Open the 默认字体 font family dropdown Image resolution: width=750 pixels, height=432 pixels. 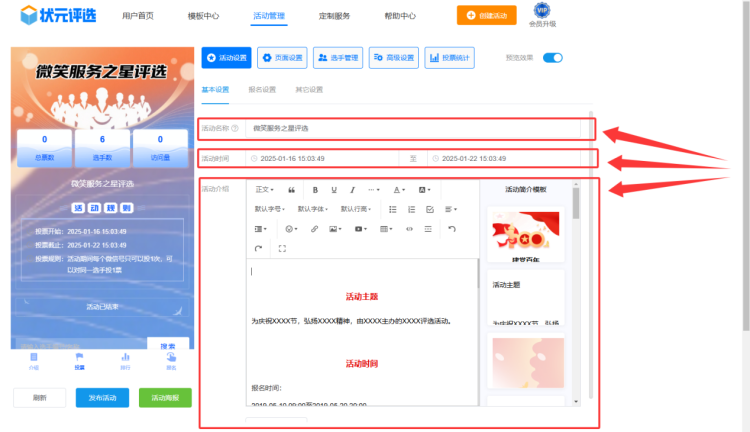314,209
